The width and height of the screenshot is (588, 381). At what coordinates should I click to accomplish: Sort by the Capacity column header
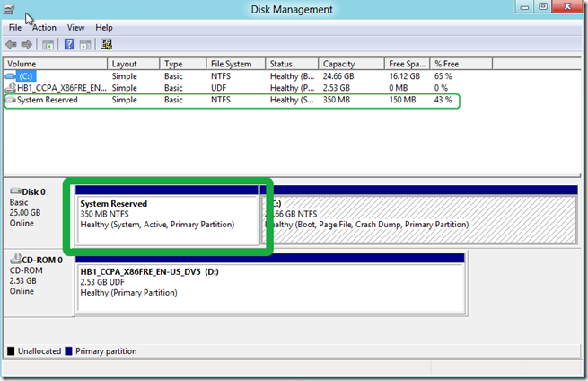352,64
